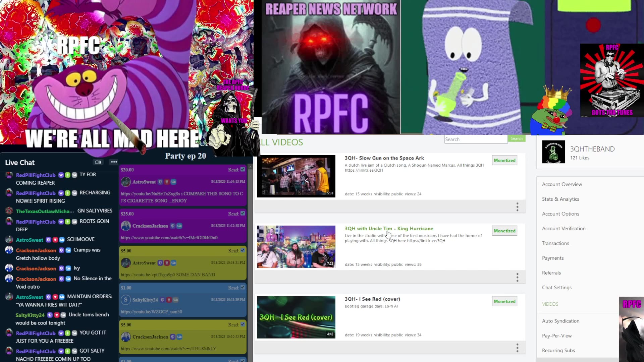This screenshot has height=362, width=644.
Task: Toggle the Read checkbox on the $1.00 SaltyKitty24 superchat
Action: [244, 288]
